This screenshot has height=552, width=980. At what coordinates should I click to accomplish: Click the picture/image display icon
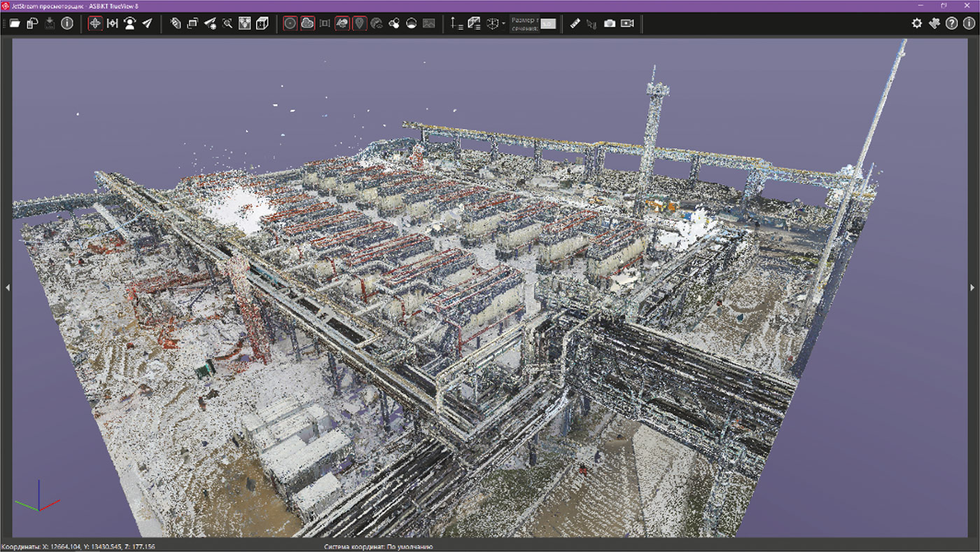point(428,23)
